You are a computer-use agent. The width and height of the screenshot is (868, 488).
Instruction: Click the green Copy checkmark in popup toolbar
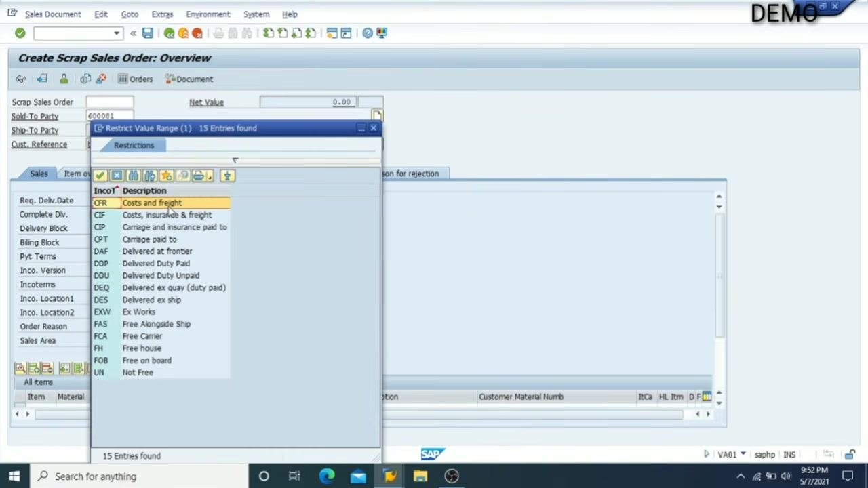(x=100, y=176)
